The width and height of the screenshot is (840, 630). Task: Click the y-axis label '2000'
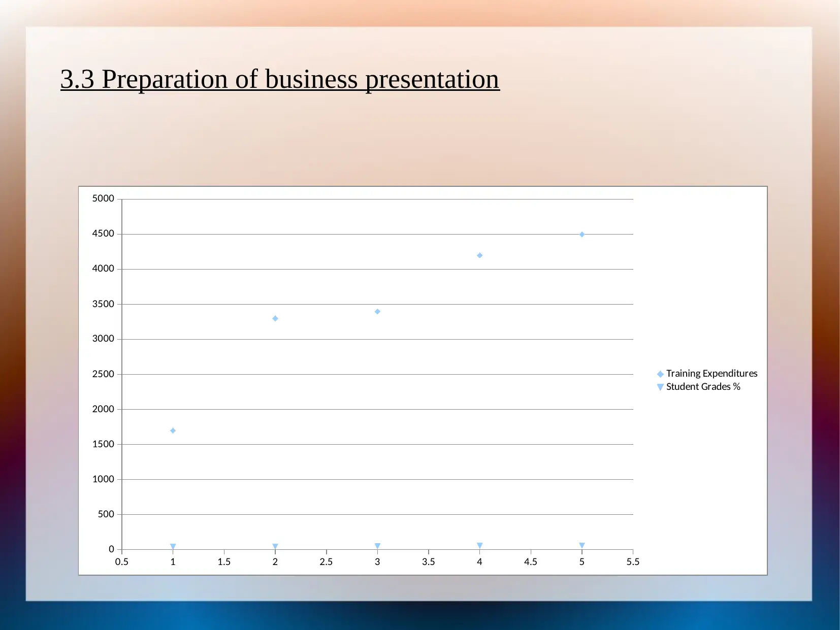(103, 409)
